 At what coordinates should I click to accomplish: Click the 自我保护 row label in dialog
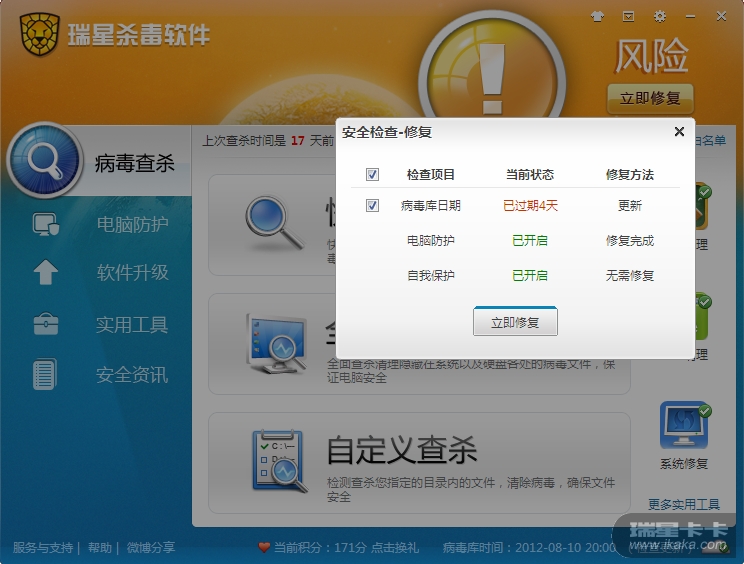pos(431,276)
